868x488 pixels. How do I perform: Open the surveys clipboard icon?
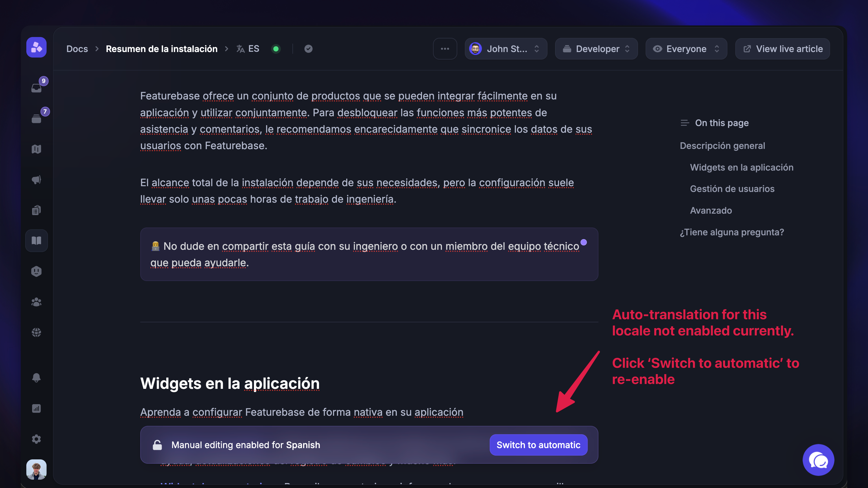pos(36,210)
